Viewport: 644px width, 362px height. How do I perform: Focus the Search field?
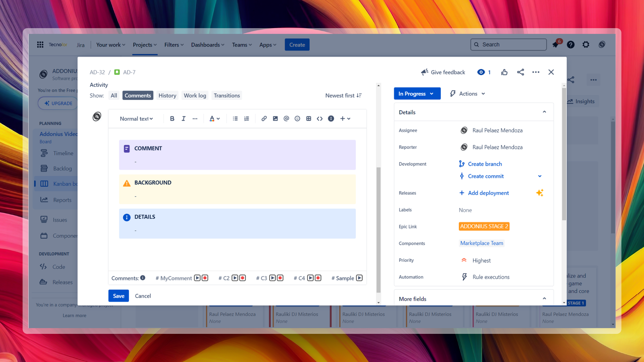point(508,45)
